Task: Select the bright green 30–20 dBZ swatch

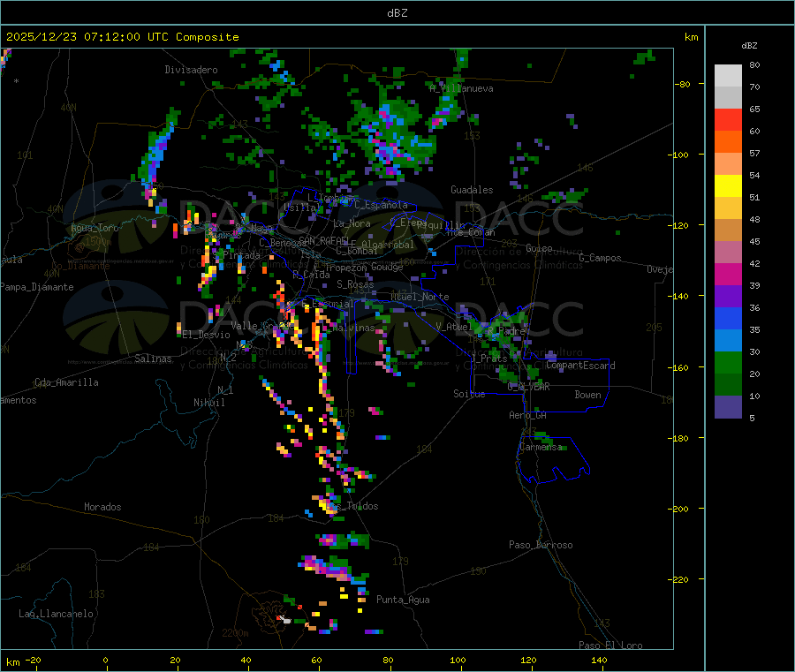Action: coord(728,362)
